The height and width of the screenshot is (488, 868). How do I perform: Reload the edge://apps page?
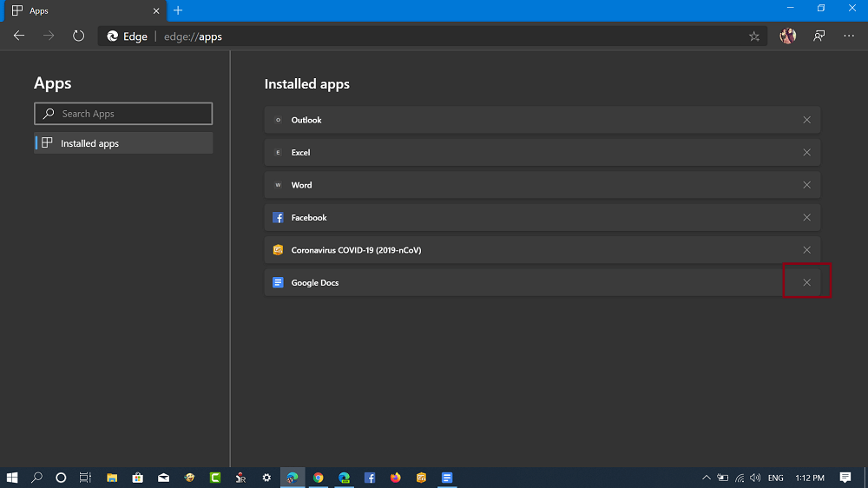[79, 36]
